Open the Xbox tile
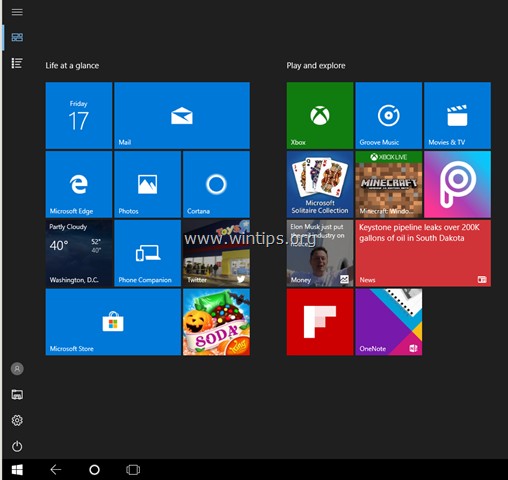The image size is (508, 480). 320,115
